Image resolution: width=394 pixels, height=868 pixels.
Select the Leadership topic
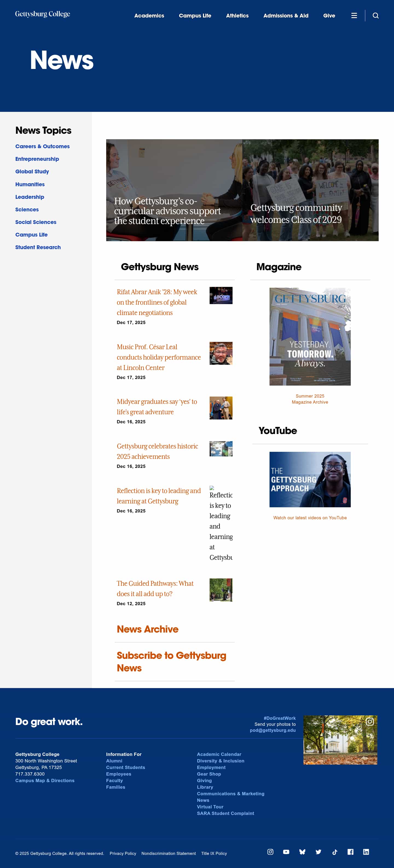pos(30,197)
